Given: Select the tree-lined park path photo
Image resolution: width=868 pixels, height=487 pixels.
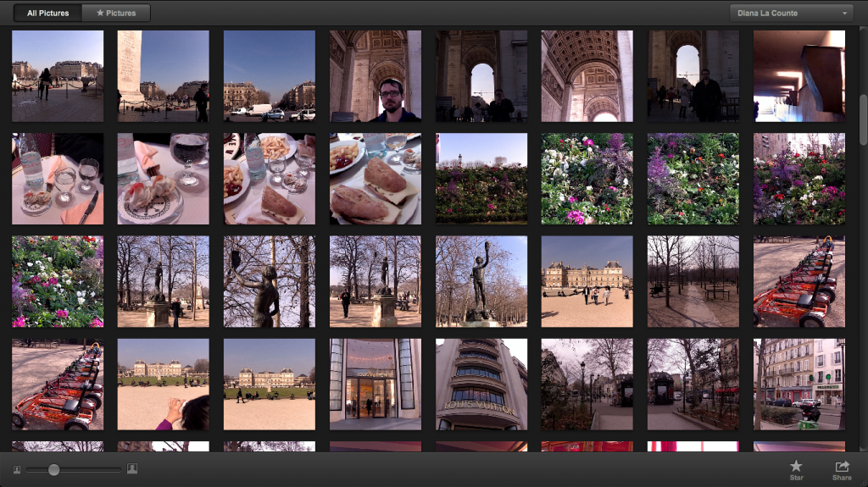Looking at the screenshot, I should point(693,282).
